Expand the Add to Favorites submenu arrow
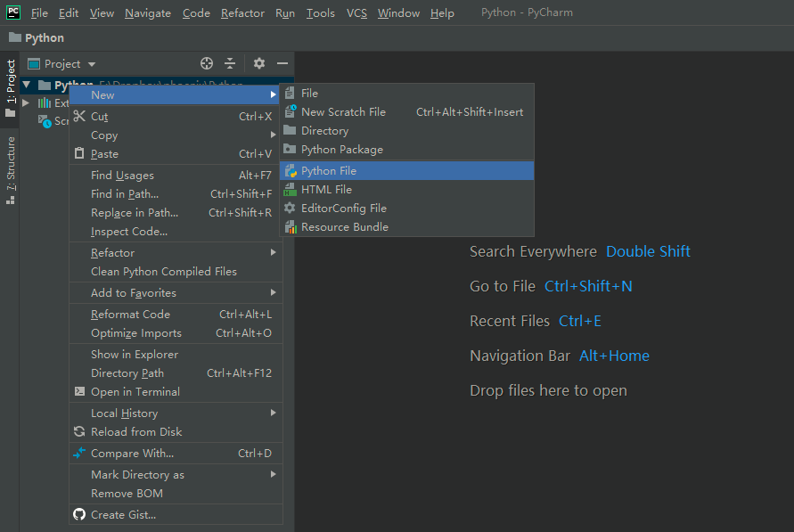The image size is (794, 532). point(274,292)
